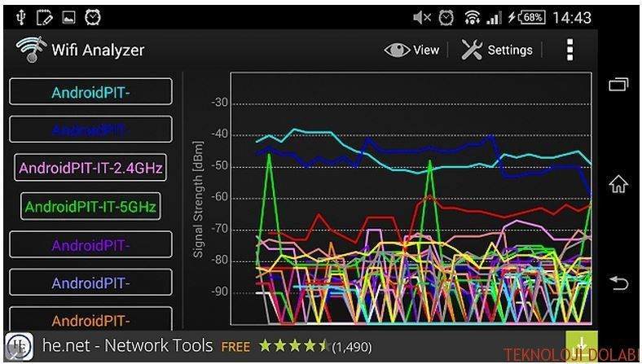The height and width of the screenshot is (364, 642).
Task: Tap the note-edit notification icon
Action: coord(45,17)
